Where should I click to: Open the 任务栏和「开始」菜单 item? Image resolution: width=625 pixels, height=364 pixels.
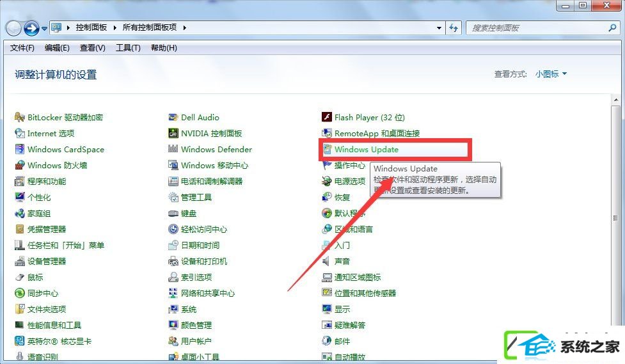tap(66, 245)
